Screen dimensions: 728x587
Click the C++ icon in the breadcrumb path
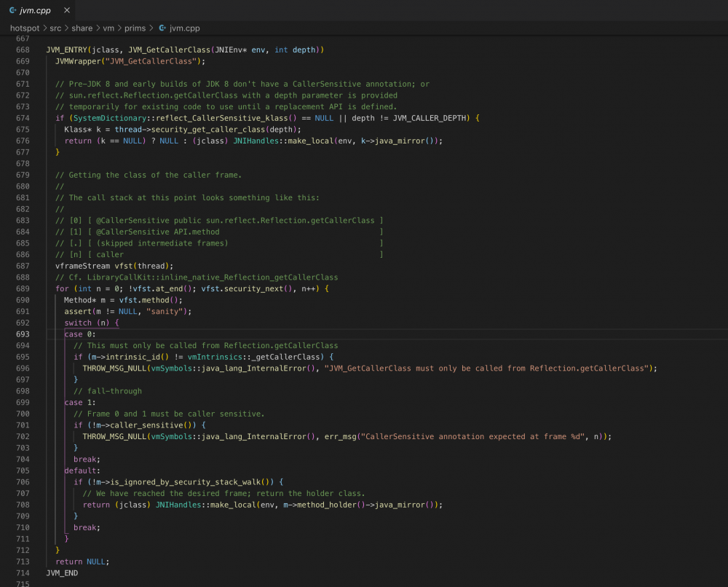(162, 28)
